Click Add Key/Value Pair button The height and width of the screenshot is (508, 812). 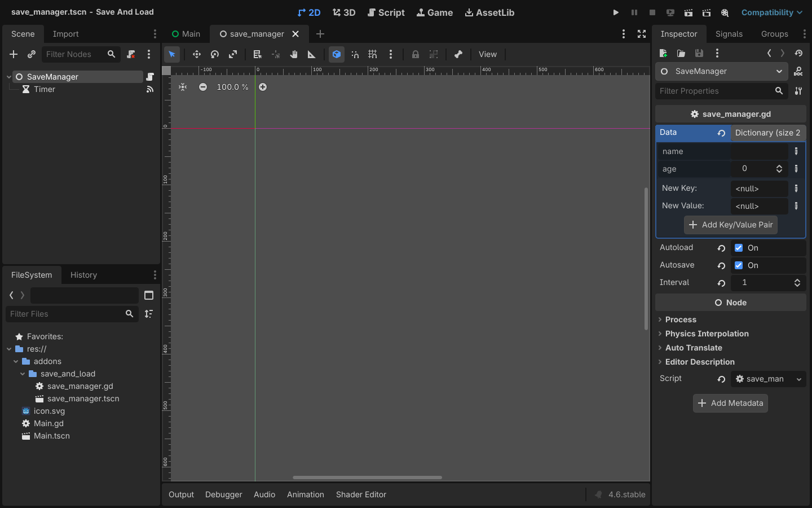pyautogui.click(x=731, y=225)
